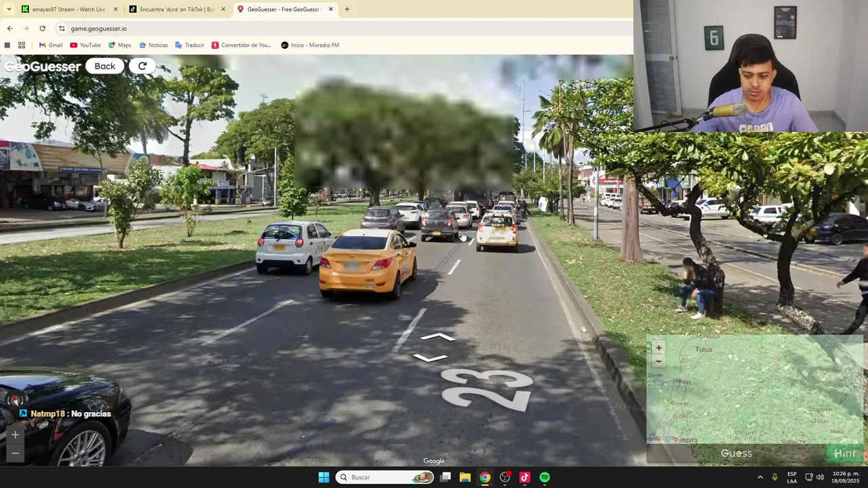The image size is (868, 488).
Task: Show hidden system tray icons
Action: pos(760,477)
